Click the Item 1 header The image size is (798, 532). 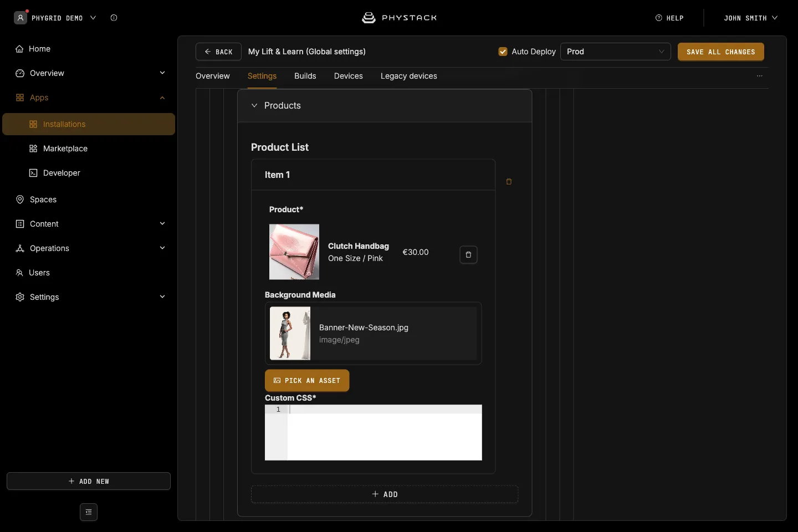coord(374,175)
